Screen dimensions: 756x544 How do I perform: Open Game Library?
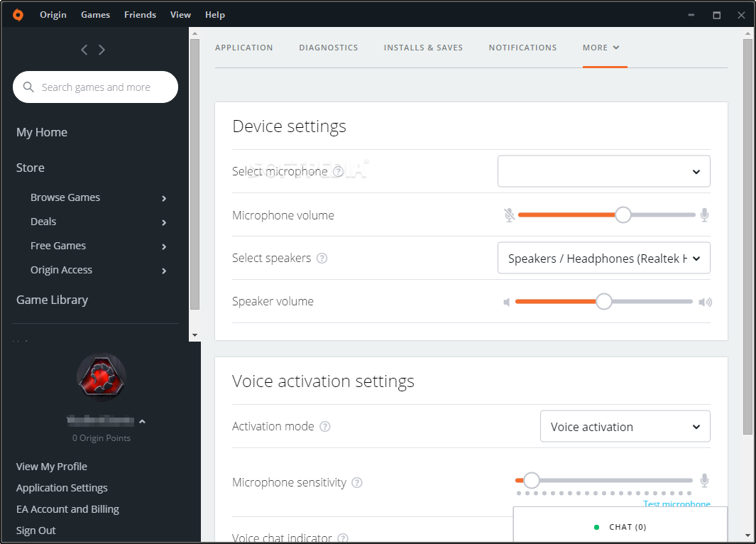pyautogui.click(x=52, y=300)
